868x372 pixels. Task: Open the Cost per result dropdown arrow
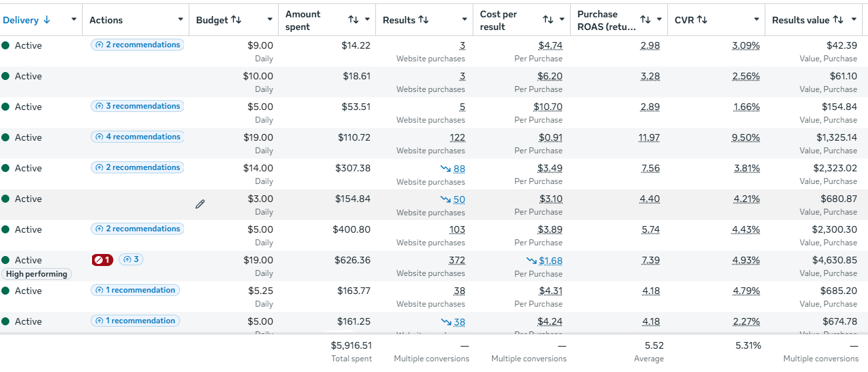[x=562, y=20]
